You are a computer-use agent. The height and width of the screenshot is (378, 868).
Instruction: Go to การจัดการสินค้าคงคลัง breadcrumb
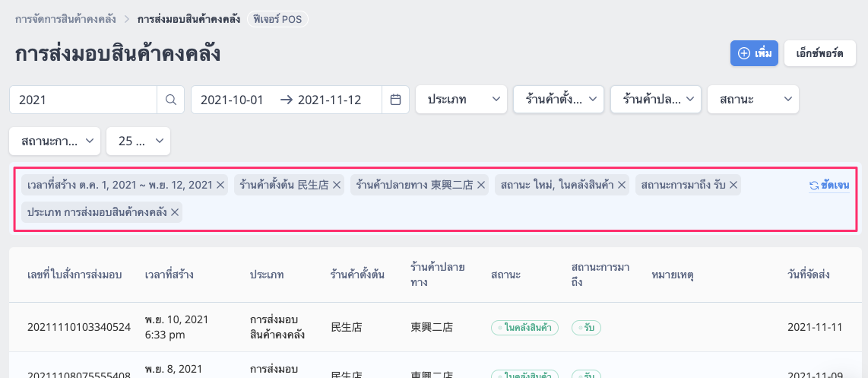[x=65, y=20]
